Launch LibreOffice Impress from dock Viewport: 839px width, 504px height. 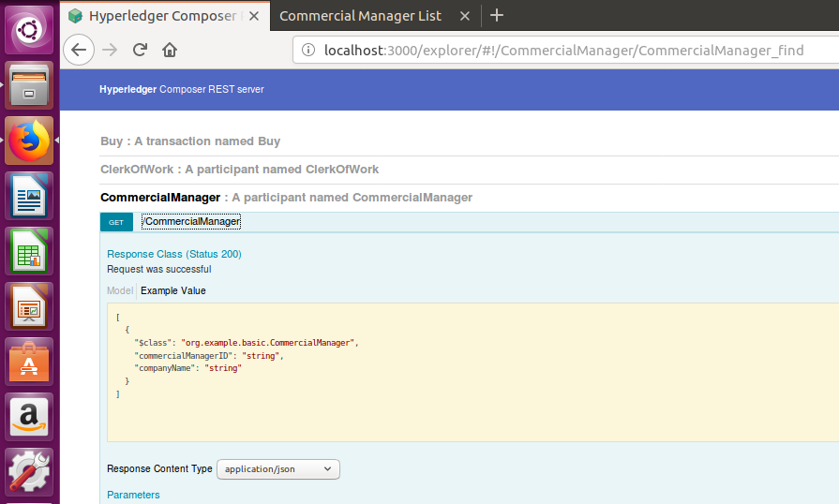coord(29,306)
